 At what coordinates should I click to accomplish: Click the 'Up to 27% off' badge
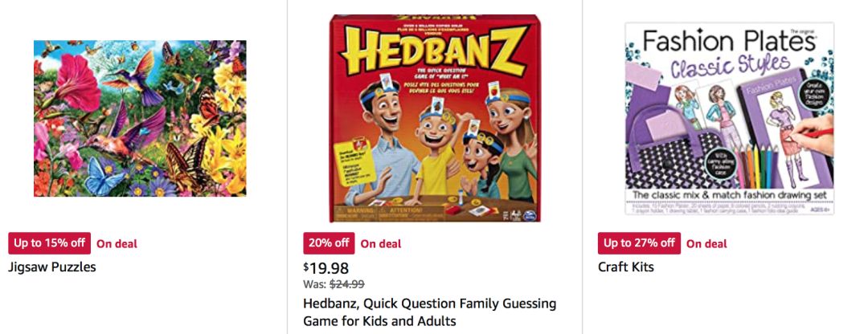(640, 243)
